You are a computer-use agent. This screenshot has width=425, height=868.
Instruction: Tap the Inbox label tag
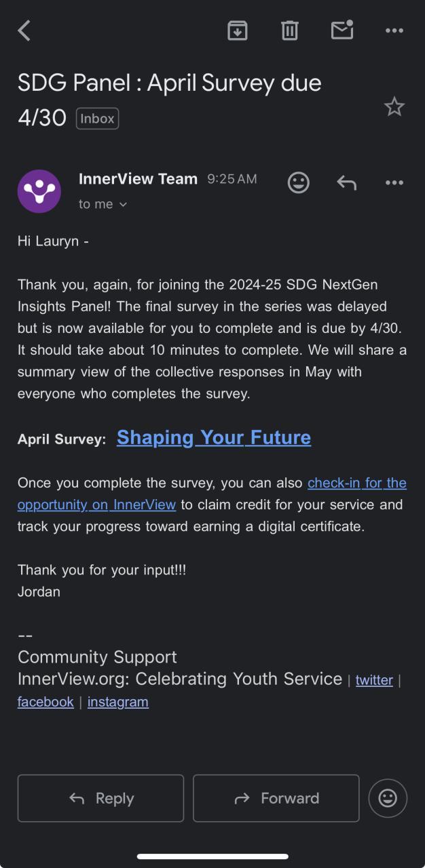[97, 118]
